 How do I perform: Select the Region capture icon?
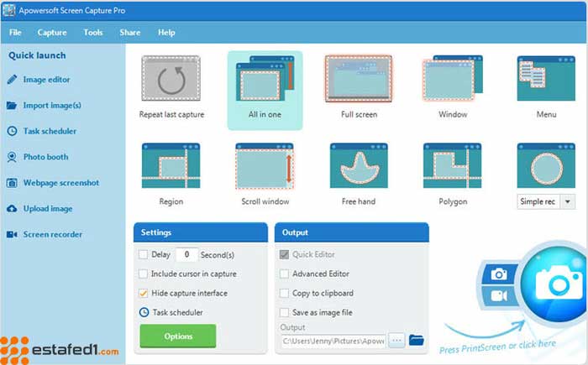click(x=171, y=166)
